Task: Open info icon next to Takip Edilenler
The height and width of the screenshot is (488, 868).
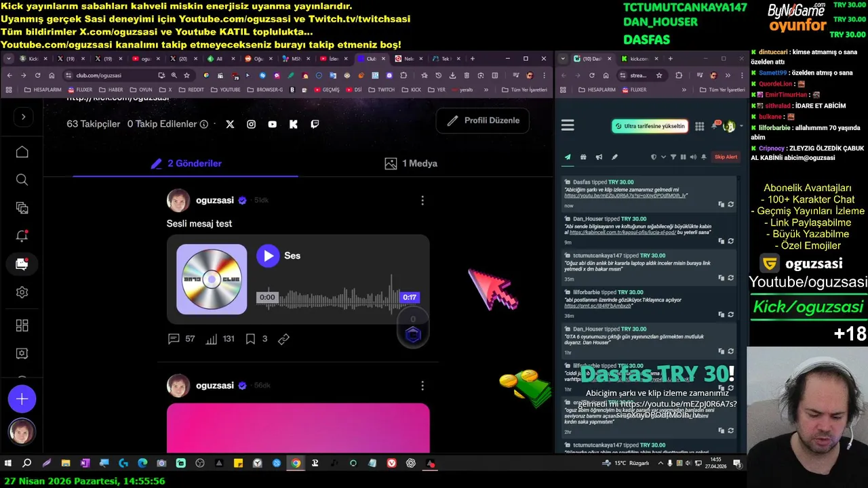Action: [x=203, y=125]
